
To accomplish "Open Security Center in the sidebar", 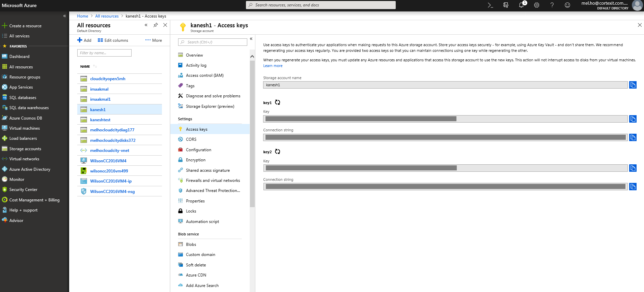I will 23,190.
